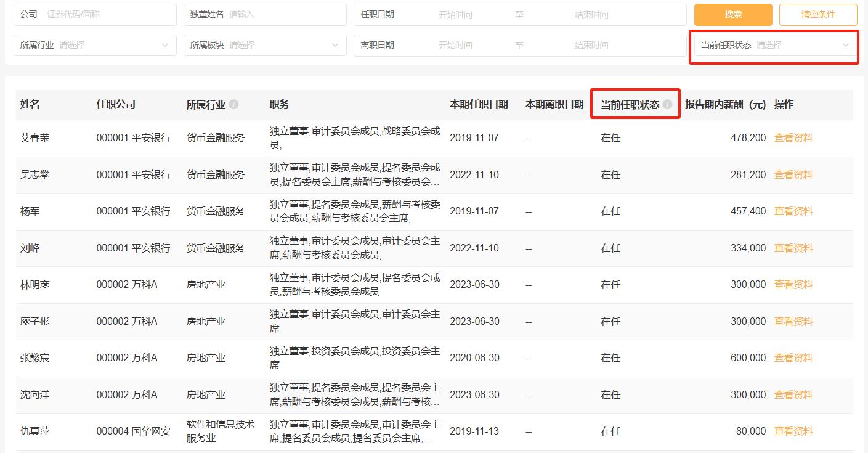Focus the 独董姓名 input field

pyautogui.click(x=265, y=14)
